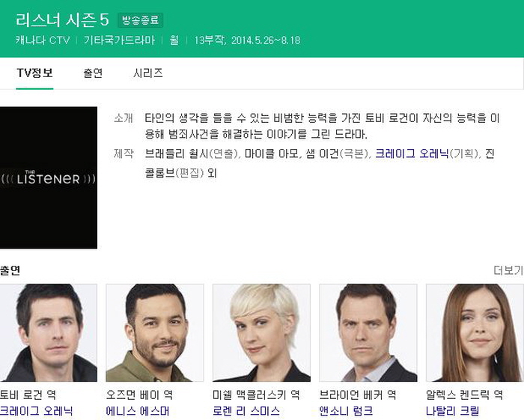524x420 pixels.
Task: Click 브라이언 베커 actor photo
Action: [368, 332]
